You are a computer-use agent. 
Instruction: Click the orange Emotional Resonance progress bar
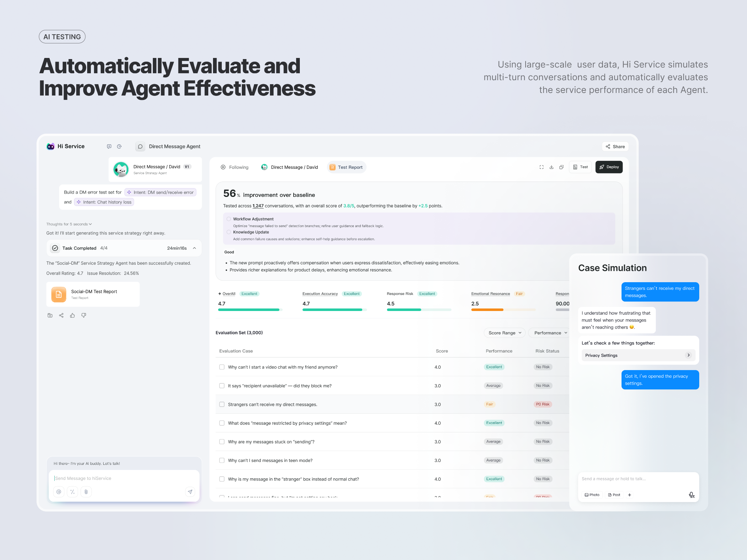click(487, 310)
